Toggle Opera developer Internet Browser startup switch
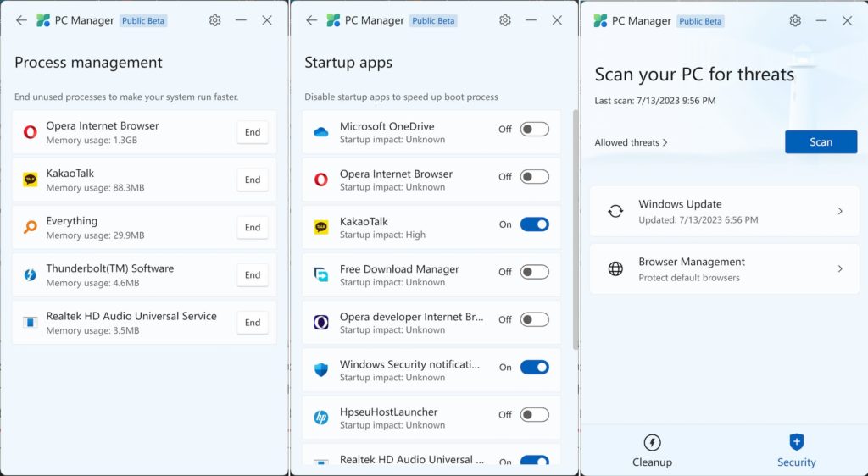Image resolution: width=868 pixels, height=476 pixels. tap(535, 319)
